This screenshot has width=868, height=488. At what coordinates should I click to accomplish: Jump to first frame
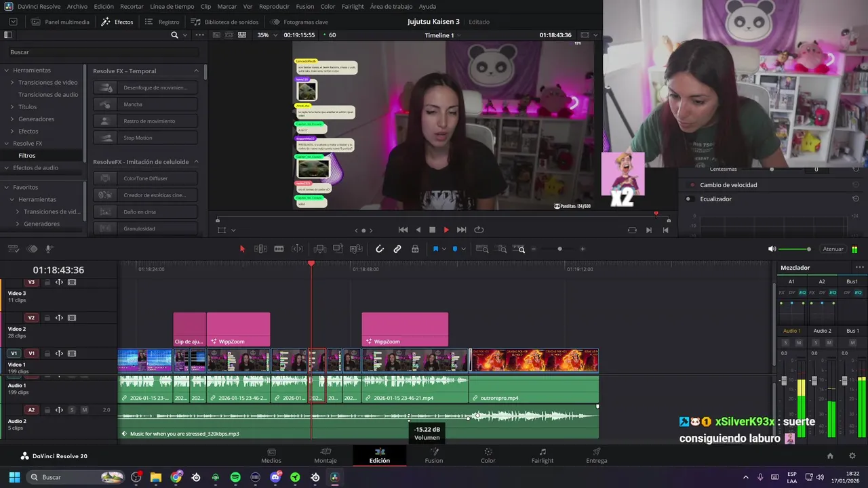[x=403, y=230]
